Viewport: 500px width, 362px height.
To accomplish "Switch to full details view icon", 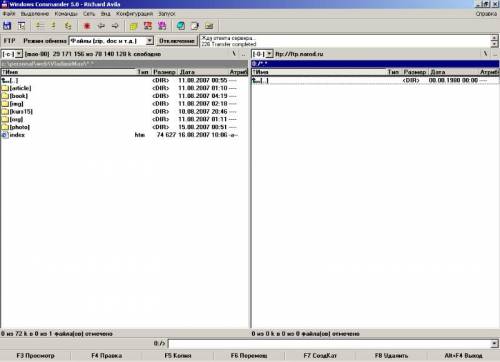I will tap(54, 26).
